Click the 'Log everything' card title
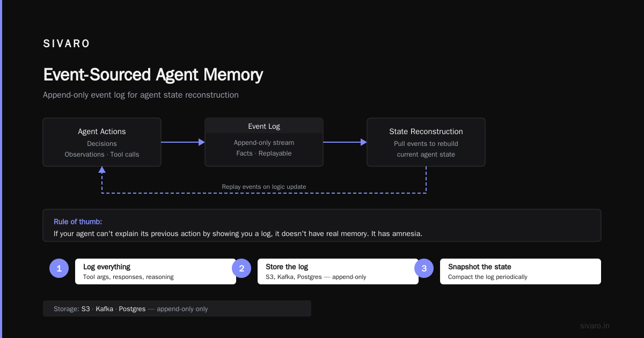Viewport: 644px width, 338px height. 107,267
